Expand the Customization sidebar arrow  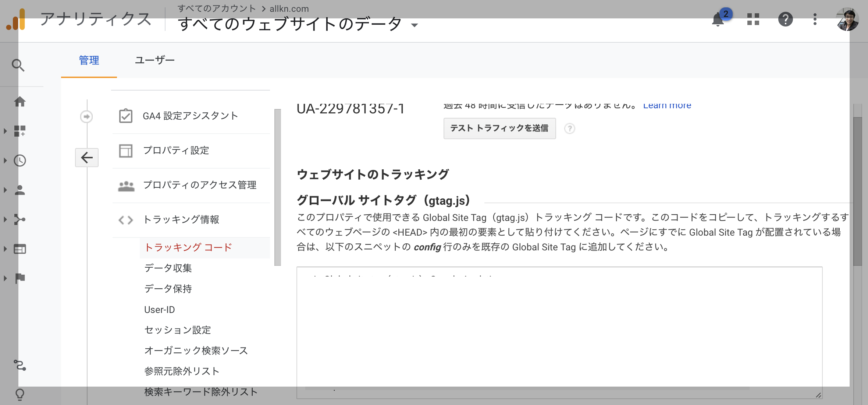[x=5, y=131]
